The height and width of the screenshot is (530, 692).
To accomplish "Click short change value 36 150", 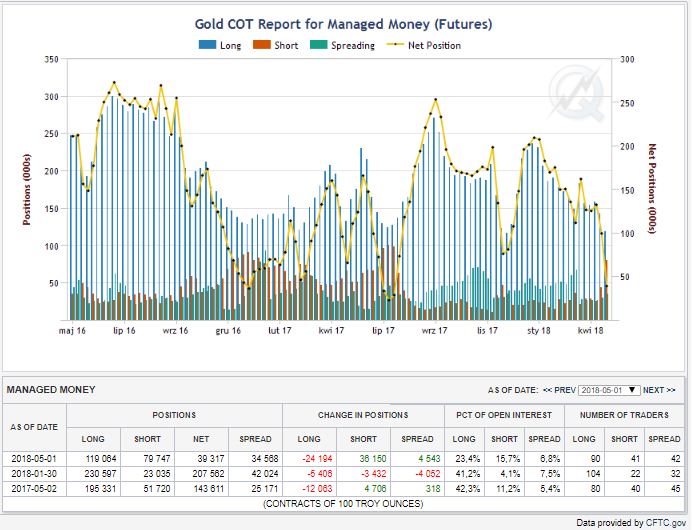I will tap(372, 459).
